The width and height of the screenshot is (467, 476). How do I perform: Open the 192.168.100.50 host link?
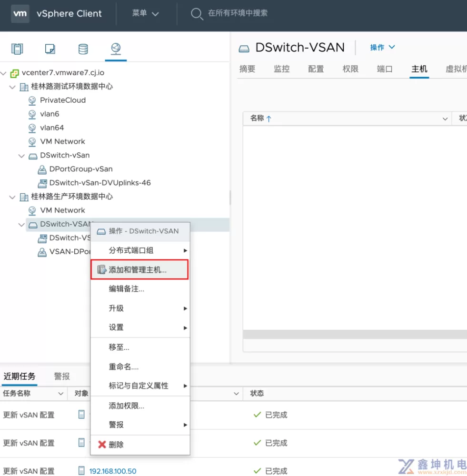coord(113,471)
